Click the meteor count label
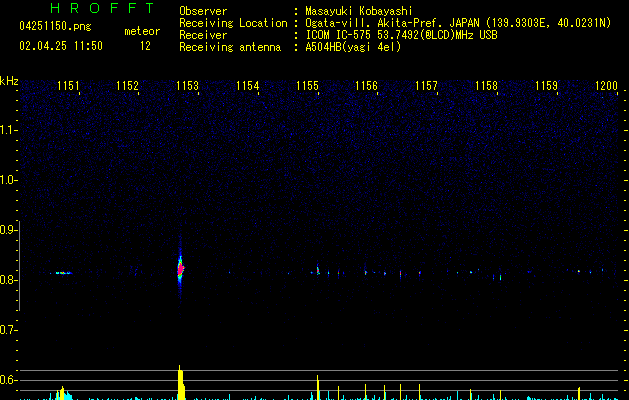This screenshot has height=400, width=629. 142,31
